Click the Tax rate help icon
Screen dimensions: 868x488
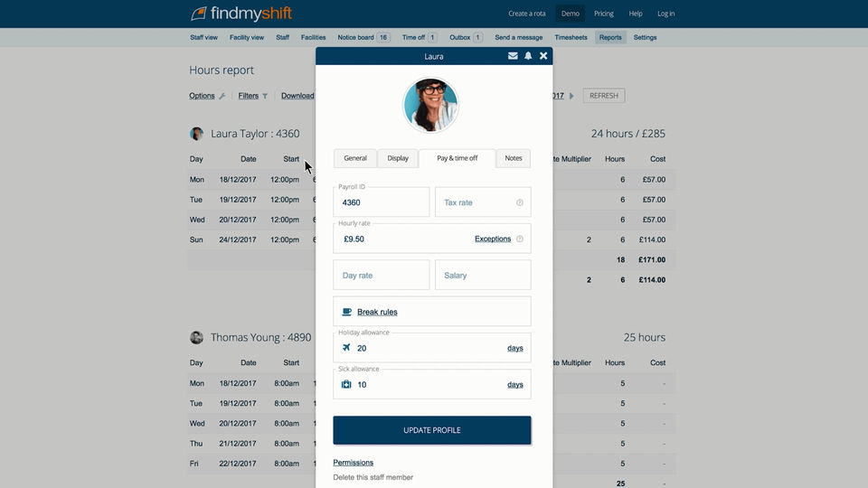(x=520, y=202)
